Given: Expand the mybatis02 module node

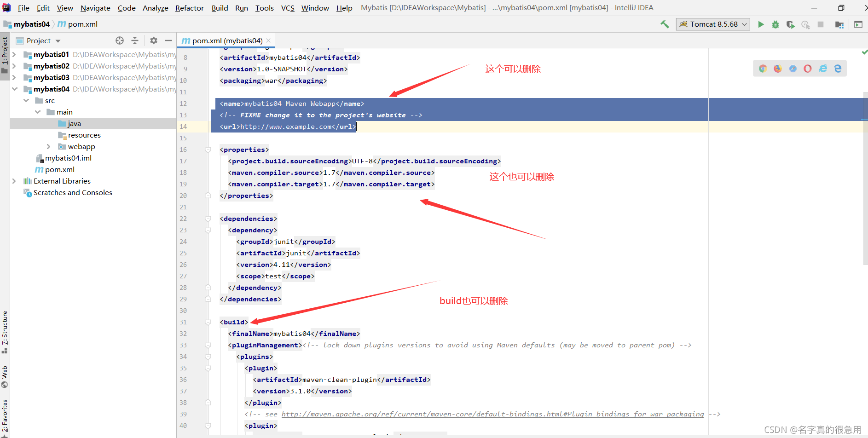Looking at the screenshot, I should point(14,66).
